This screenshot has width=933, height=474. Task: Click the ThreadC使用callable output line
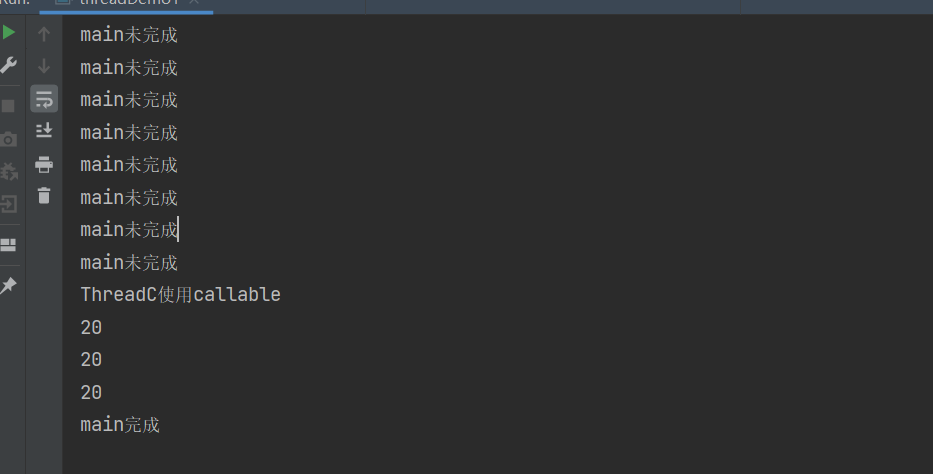point(180,294)
